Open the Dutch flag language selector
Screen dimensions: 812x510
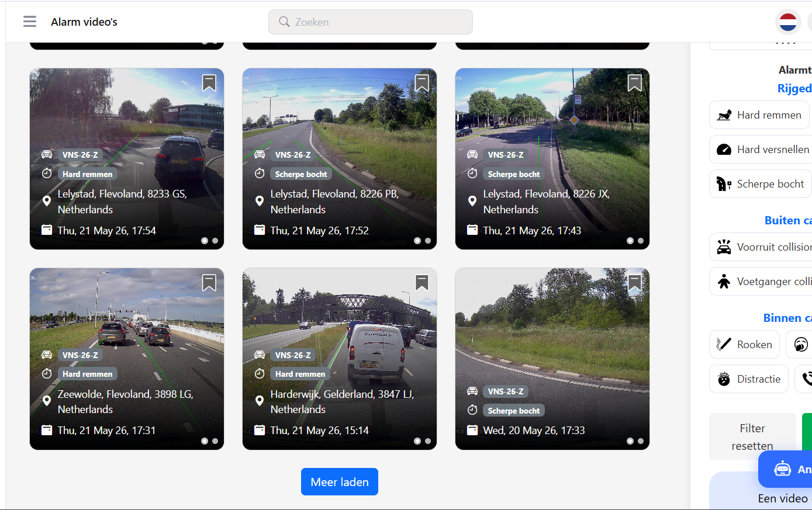click(x=788, y=22)
